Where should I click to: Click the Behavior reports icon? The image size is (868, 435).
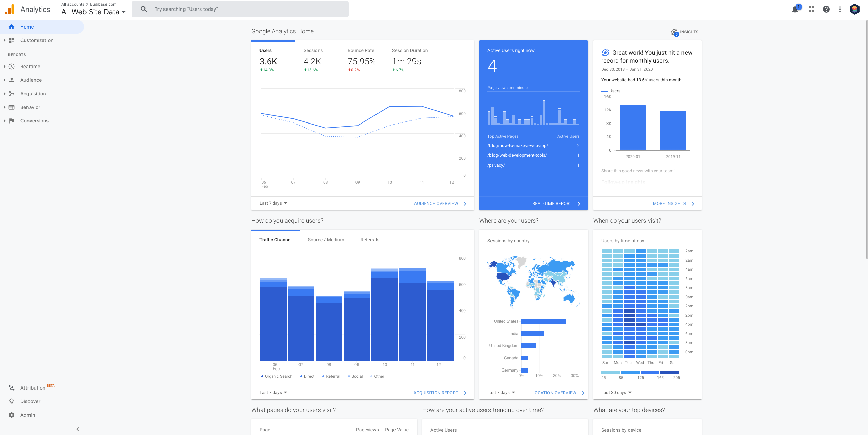(11, 107)
